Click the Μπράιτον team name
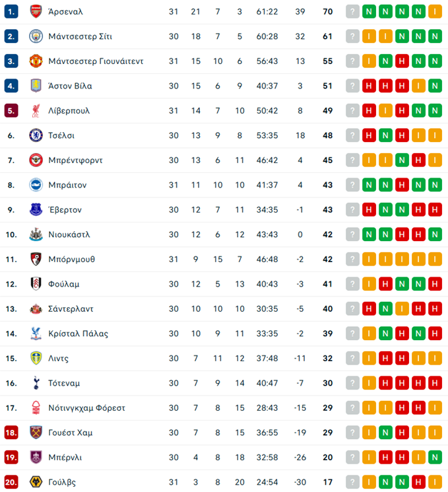The width and height of the screenshot is (448, 492). [67, 185]
